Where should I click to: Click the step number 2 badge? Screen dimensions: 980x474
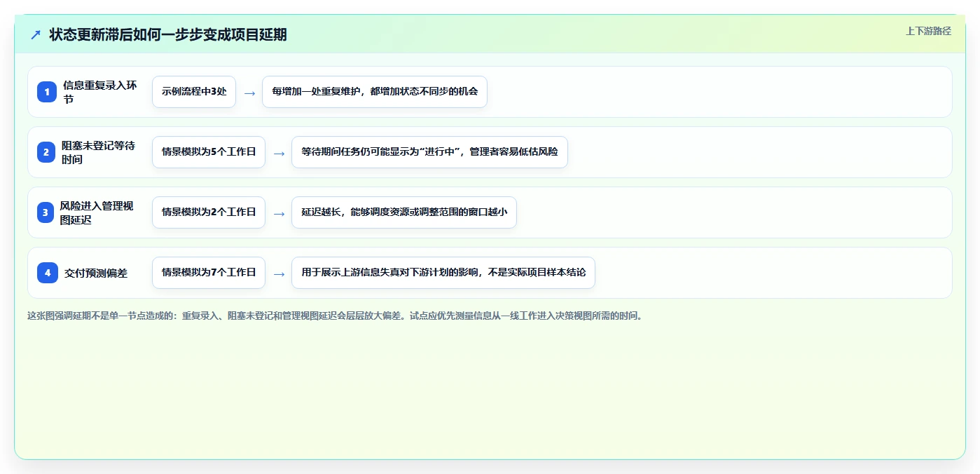47,152
